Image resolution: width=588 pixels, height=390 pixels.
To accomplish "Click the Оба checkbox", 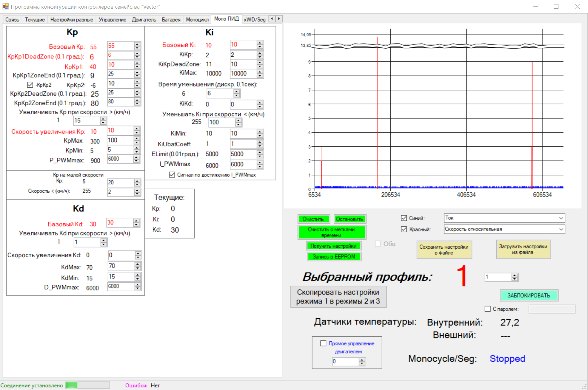I will point(378,244).
